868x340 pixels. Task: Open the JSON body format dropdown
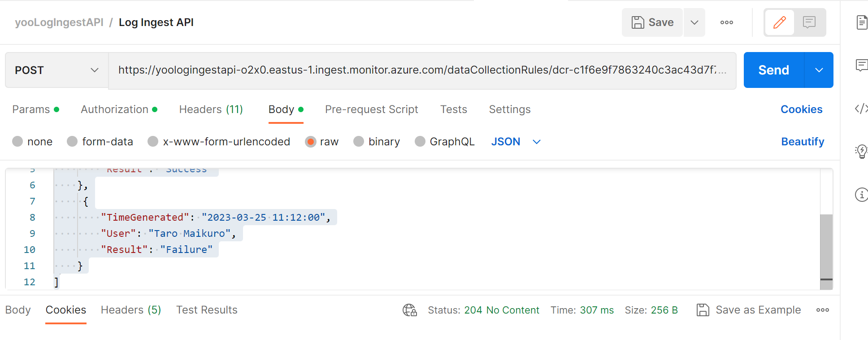(x=516, y=141)
